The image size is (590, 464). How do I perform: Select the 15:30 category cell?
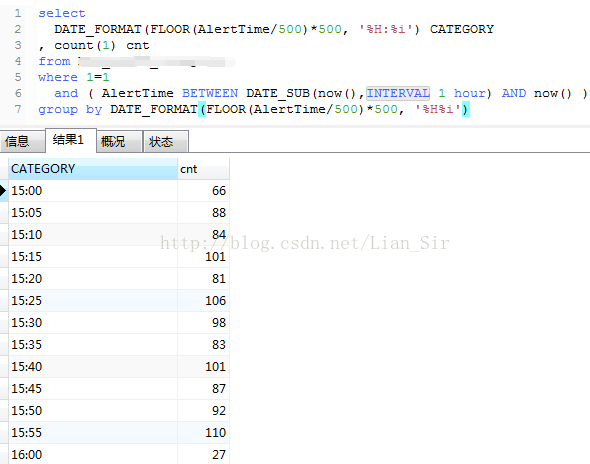pyautogui.click(x=93, y=323)
